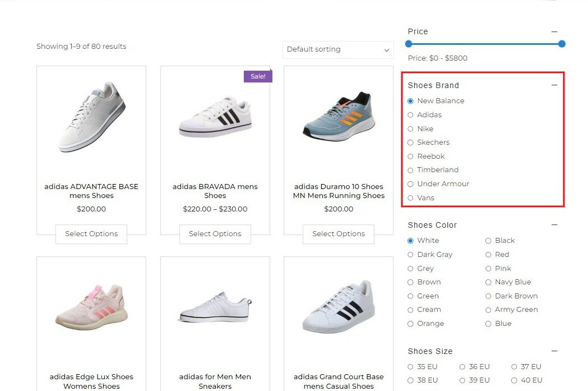Select the Brown color filter

410,282
